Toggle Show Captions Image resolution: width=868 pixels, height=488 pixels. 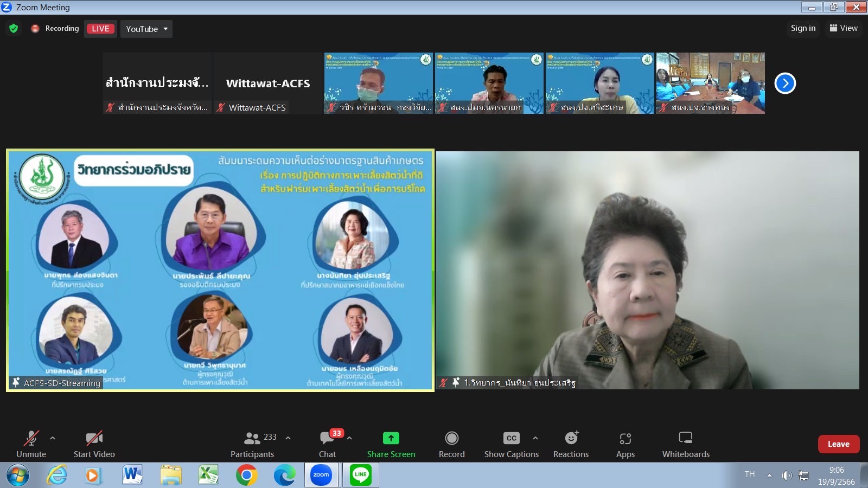point(512,444)
